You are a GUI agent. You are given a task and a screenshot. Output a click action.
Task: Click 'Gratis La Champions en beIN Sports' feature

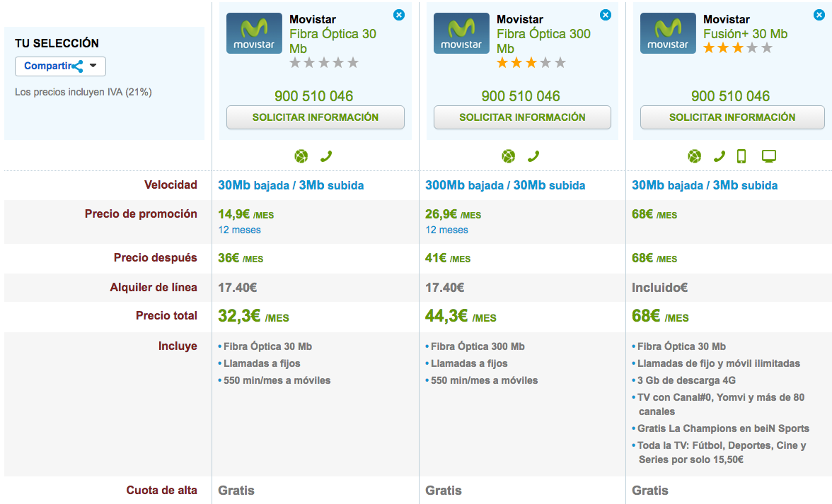723,429
